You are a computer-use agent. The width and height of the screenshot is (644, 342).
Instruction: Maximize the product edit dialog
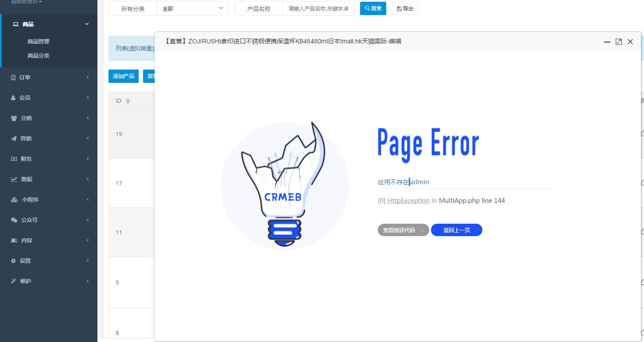(x=619, y=42)
